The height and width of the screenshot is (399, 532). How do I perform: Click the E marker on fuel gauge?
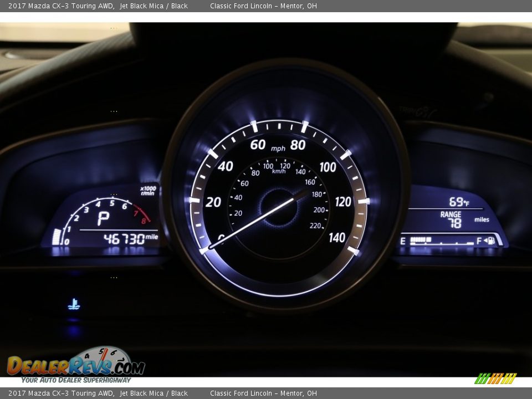point(403,241)
